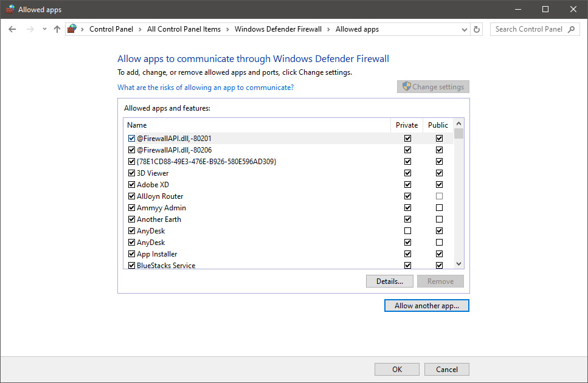Enable Public access for Ammyy Admin
The width and height of the screenshot is (588, 383).
[x=439, y=208]
